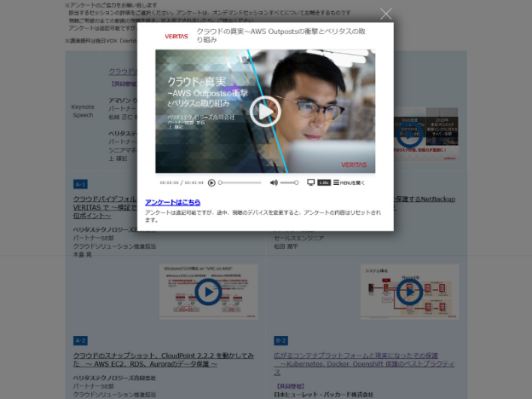This screenshot has width=532, height=399.
Task: Click the small play button in the control bar
Action: (x=211, y=182)
